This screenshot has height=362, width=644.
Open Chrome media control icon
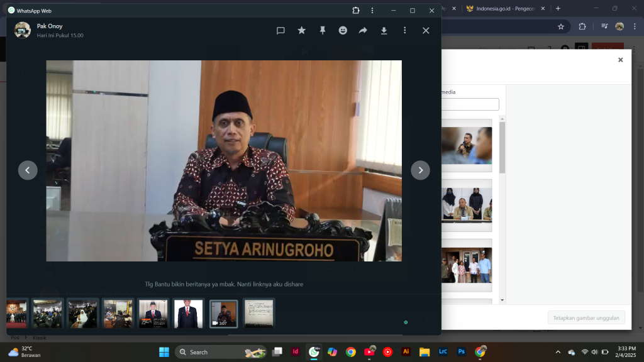point(604,26)
